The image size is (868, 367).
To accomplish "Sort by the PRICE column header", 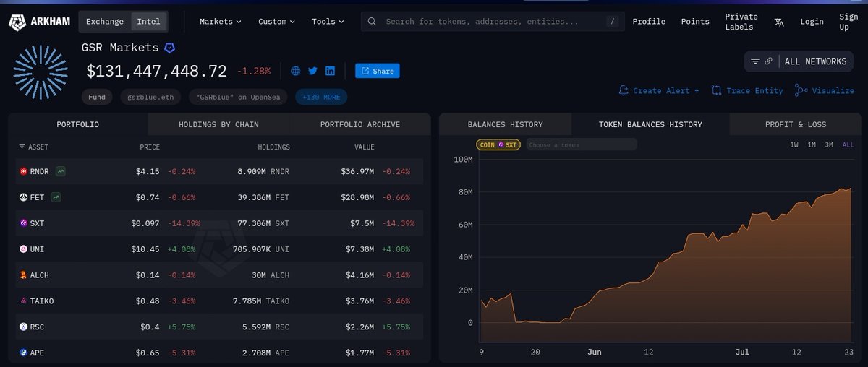I will 150,147.
